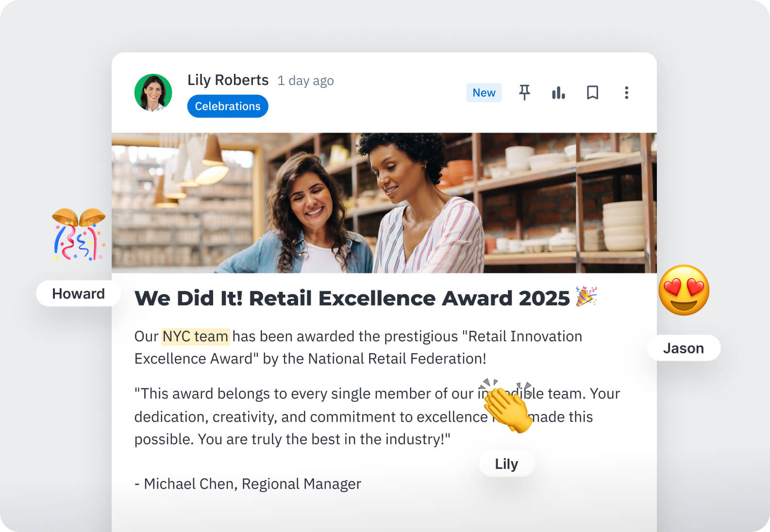Click the Michael Chen, Regional Manager signature
This screenshot has height=532, width=770.
click(248, 484)
